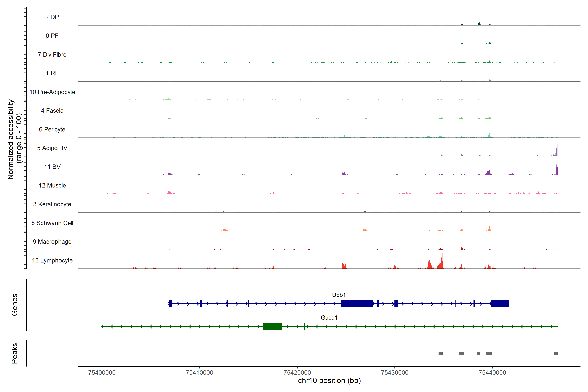Click the 6 Pericyte track label
588x392 pixels.
click(52, 129)
